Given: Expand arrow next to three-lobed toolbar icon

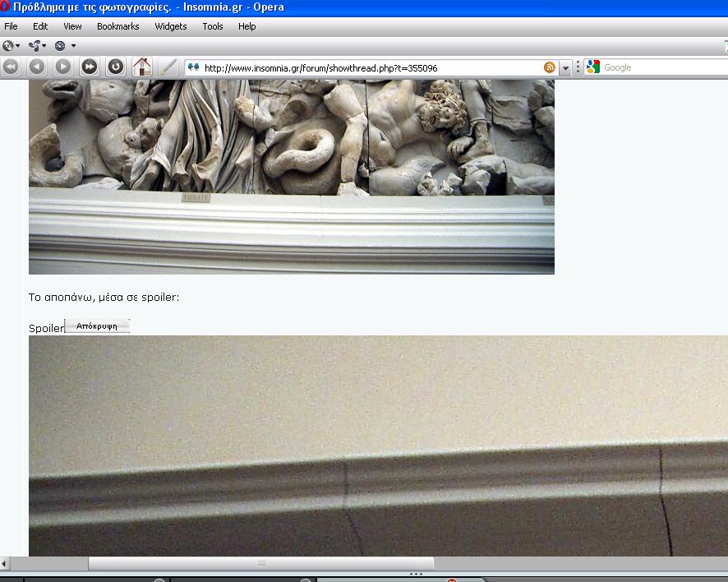Looking at the screenshot, I should 44,45.
